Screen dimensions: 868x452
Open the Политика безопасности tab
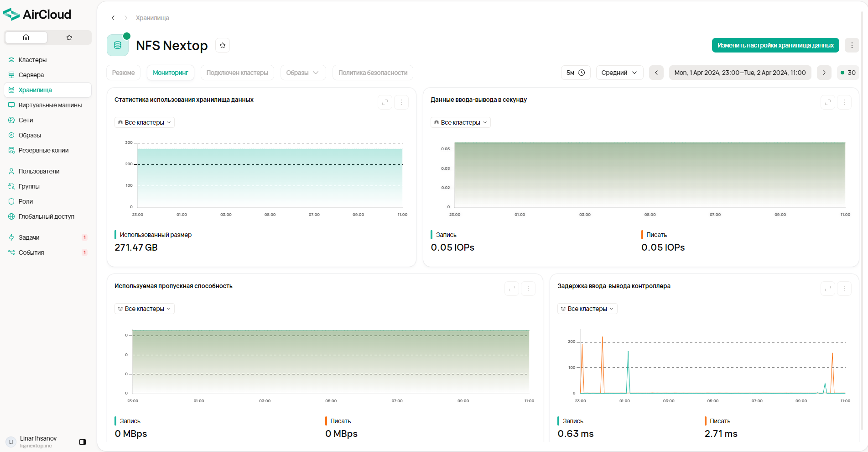pyautogui.click(x=373, y=73)
